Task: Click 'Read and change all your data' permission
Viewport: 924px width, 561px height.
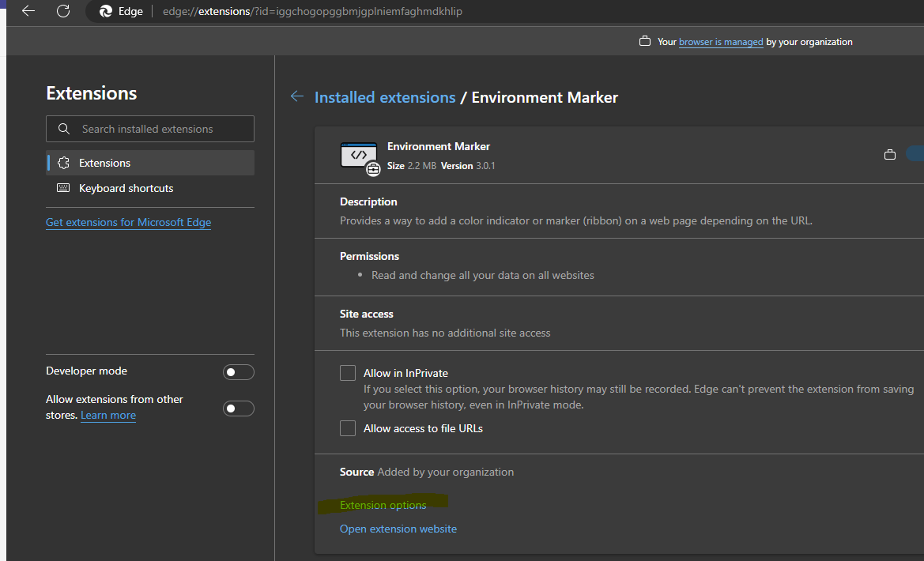Action: pyautogui.click(x=483, y=275)
